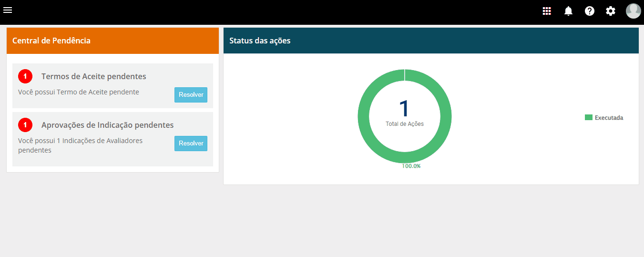Select the Status das ações panel header
The width and height of the screenshot is (644, 257).
click(431, 41)
